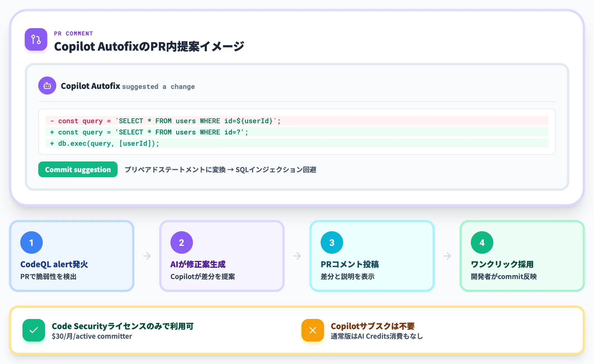
Task: Click the 'Code Securityライセンスのみで利用可' heading
Action: tap(123, 326)
